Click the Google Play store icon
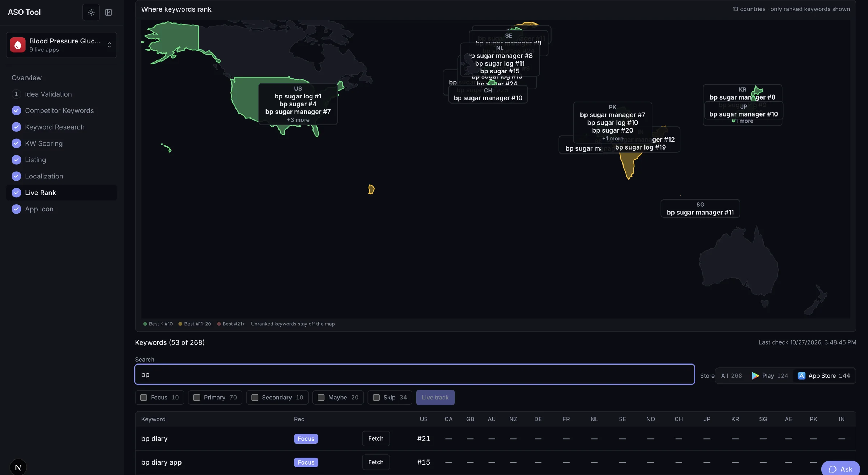Screen dimensions: 868x475 pyautogui.click(x=755, y=376)
